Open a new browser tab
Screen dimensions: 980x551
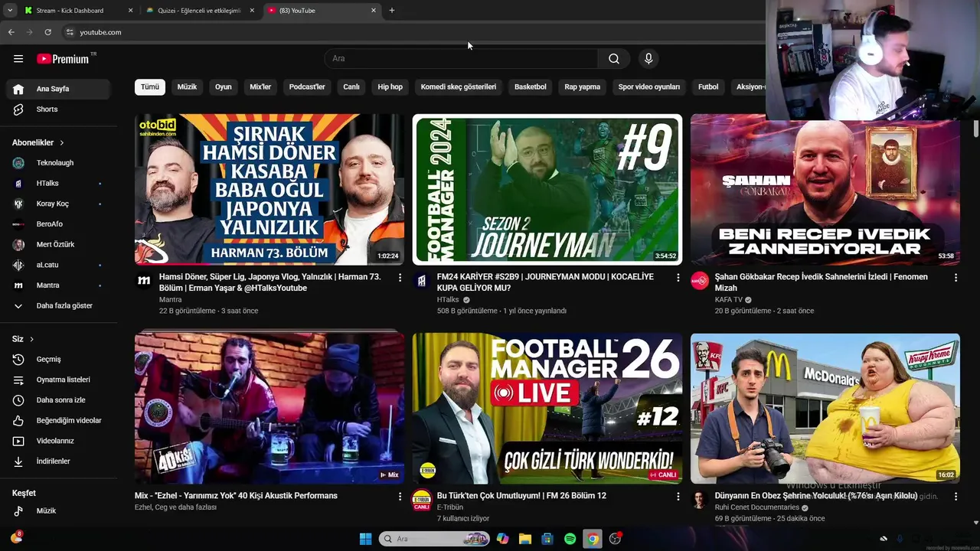392,11
